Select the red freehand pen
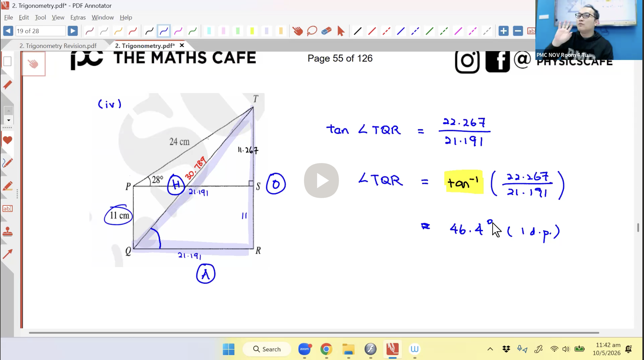 tap(133, 31)
